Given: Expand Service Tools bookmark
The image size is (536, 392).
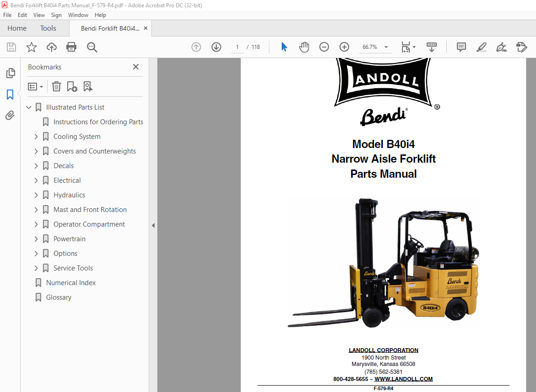Looking at the screenshot, I should [36, 268].
